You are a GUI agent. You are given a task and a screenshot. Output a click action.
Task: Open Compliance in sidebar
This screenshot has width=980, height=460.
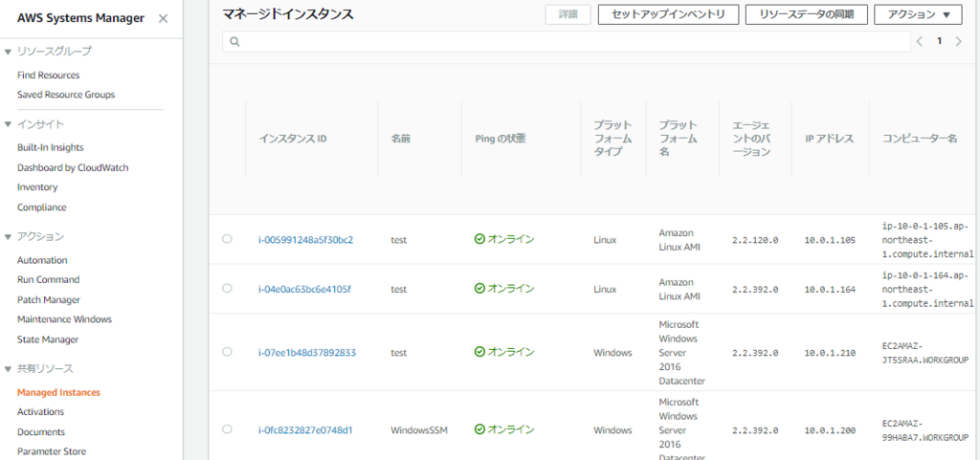point(41,208)
